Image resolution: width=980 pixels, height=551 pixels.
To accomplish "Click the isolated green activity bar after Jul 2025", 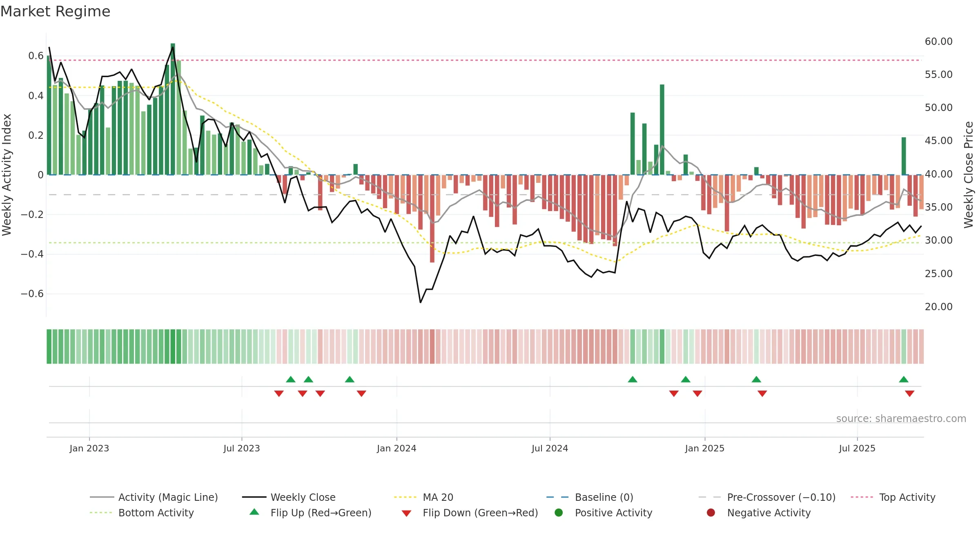I will pyautogui.click(x=904, y=156).
